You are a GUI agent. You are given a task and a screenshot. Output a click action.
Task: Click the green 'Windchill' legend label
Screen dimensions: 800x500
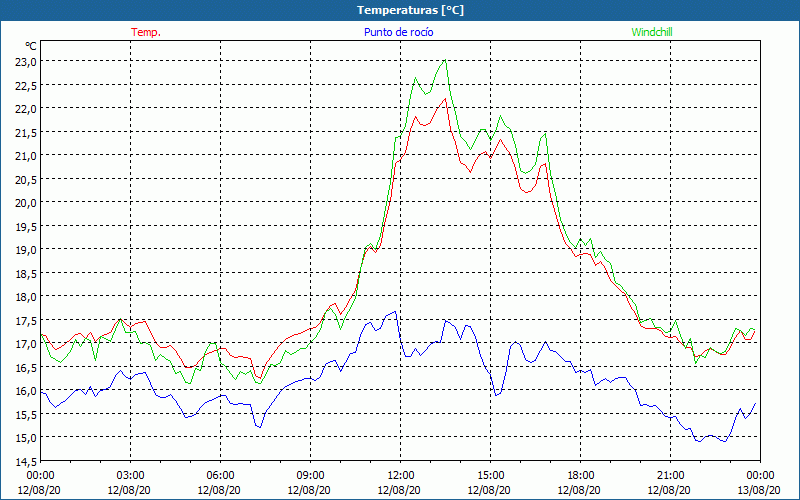(652, 32)
